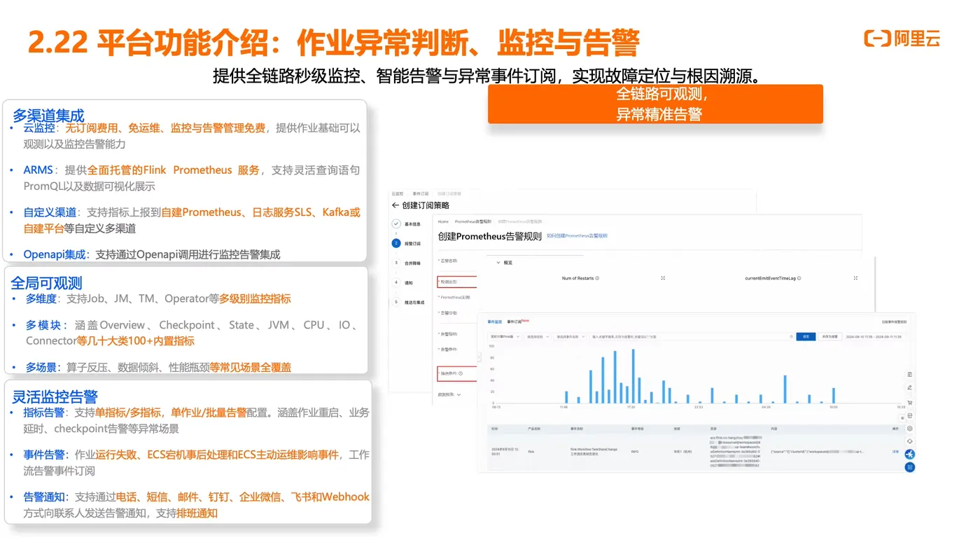The height and width of the screenshot is (552, 980).
Task: Maximize the Num of Restarts chart panel
Action: (x=663, y=278)
